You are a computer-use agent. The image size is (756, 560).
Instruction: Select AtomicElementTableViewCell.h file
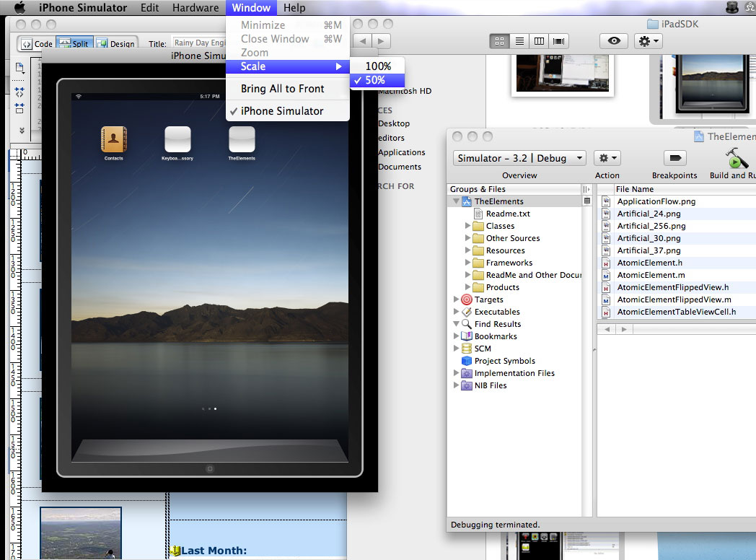click(677, 312)
